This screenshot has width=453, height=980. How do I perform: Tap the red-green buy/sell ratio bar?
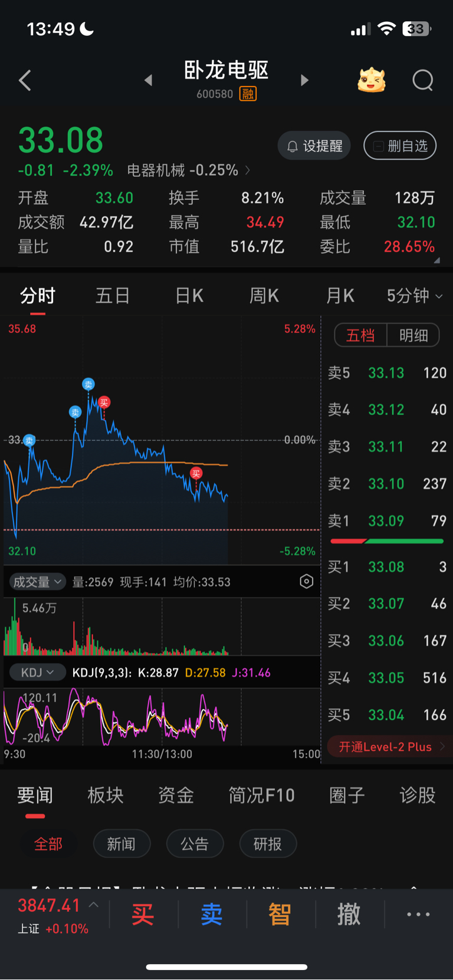pyautogui.click(x=387, y=541)
